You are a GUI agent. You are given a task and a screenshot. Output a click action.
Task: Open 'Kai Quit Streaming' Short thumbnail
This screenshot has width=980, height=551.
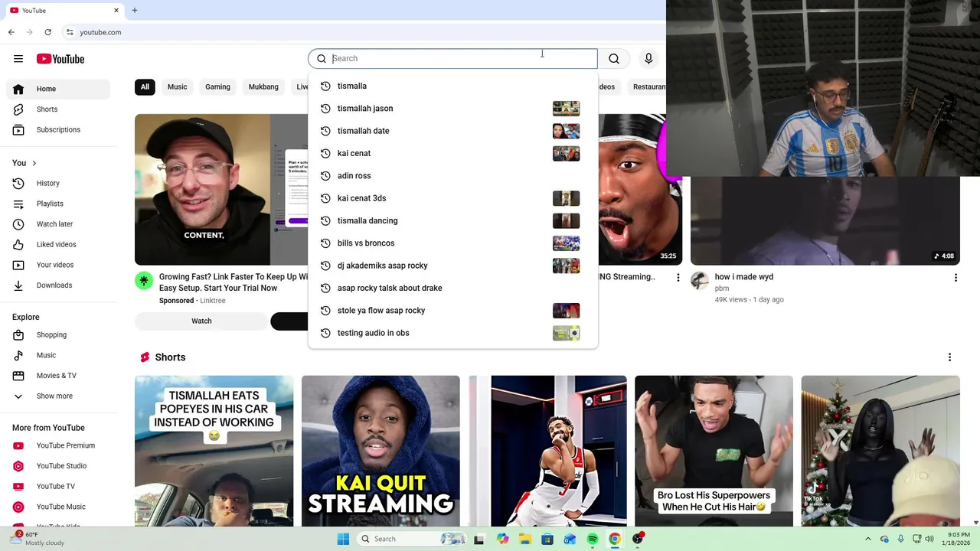[x=381, y=452]
